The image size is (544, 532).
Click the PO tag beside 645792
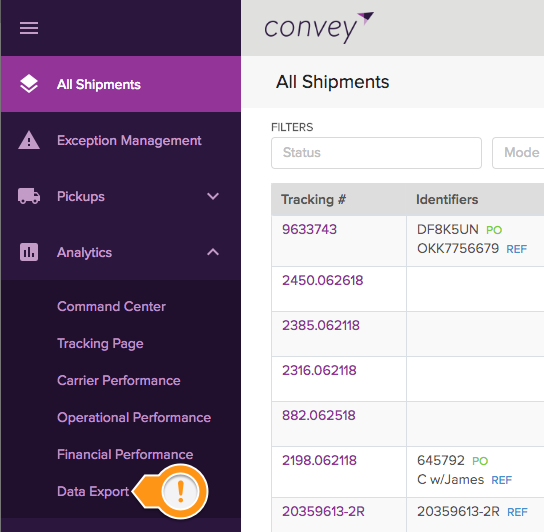point(480,461)
